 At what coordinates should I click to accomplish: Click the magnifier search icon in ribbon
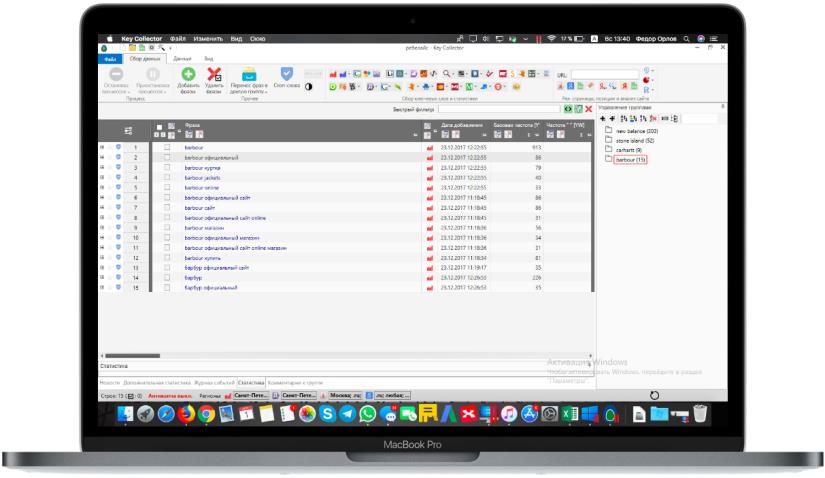446,74
